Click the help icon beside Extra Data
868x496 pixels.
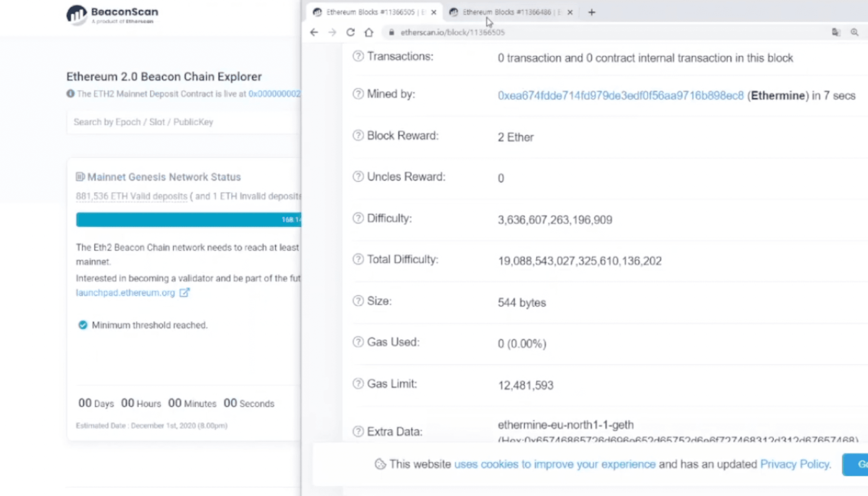(358, 431)
